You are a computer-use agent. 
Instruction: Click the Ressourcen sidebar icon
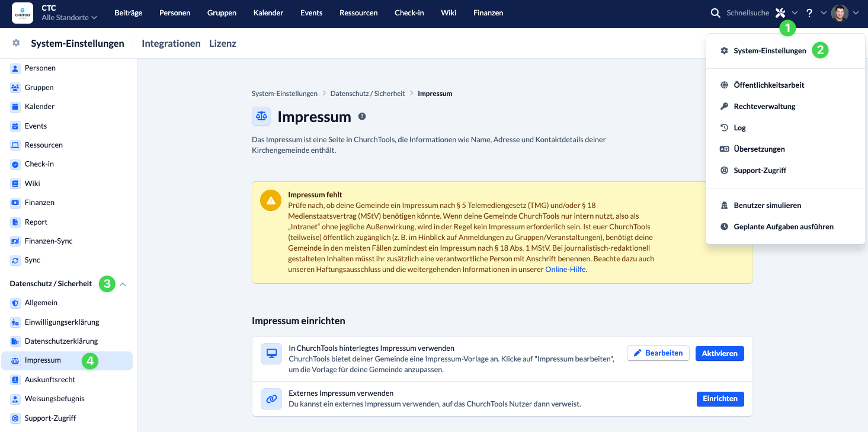tap(15, 145)
